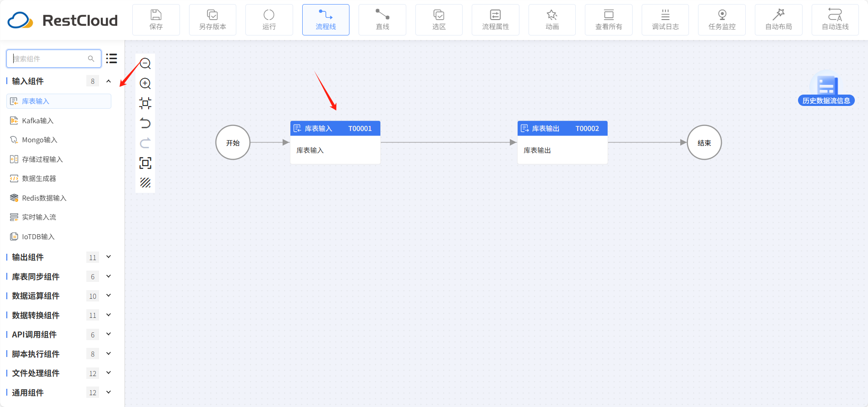Click the search magnifier in component search
Screen dimensions: 868x407
click(x=91, y=59)
